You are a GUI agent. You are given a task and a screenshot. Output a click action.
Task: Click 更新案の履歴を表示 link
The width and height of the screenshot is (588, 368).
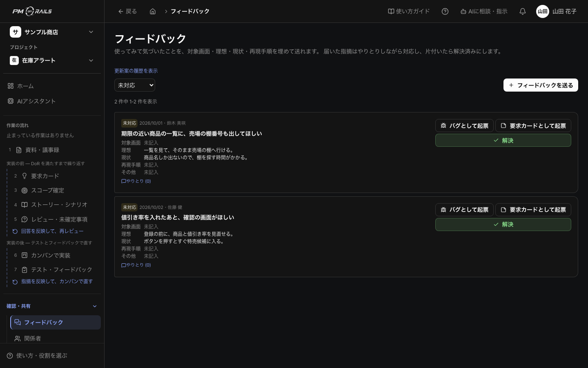click(136, 71)
